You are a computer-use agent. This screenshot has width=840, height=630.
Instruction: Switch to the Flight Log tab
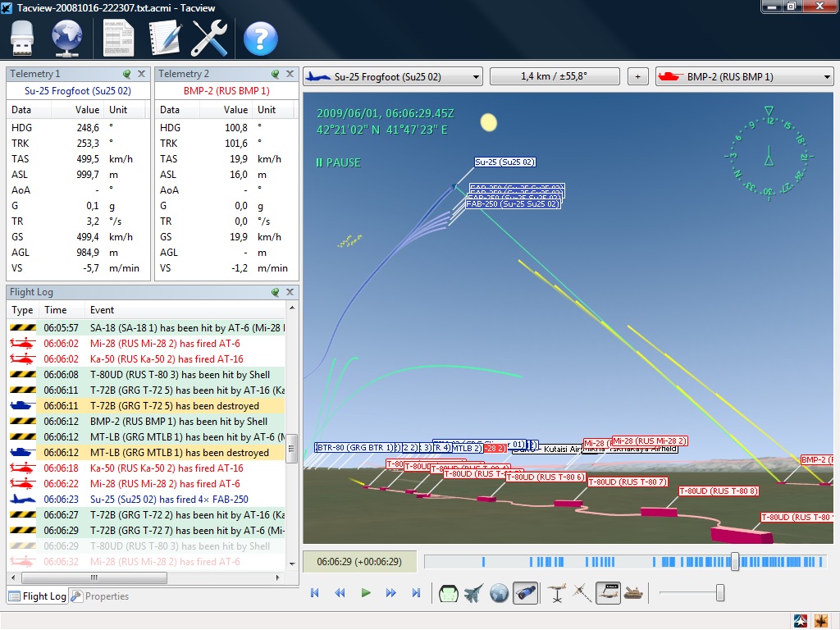pyautogui.click(x=38, y=596)
